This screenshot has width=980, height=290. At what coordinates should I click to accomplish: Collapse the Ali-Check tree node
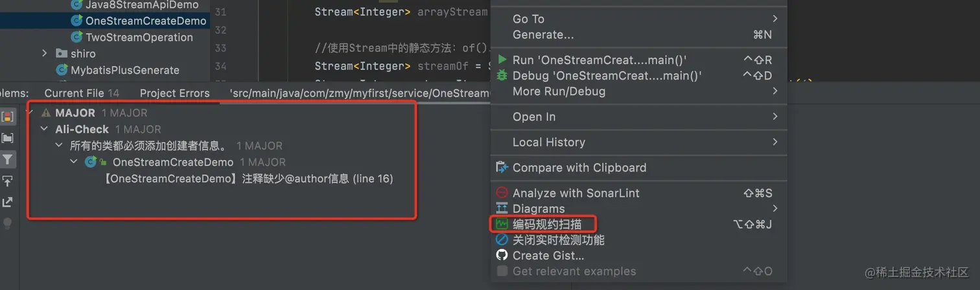(44, 129)
